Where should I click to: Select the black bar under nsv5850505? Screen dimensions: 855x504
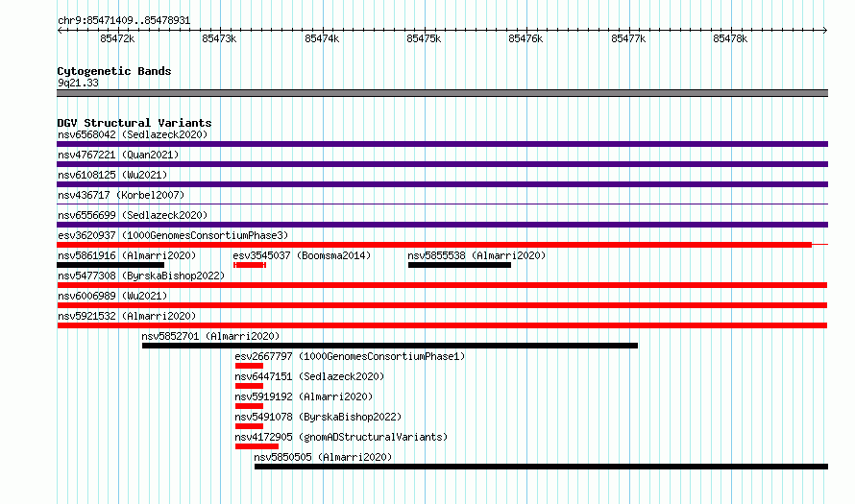[541, 467]
